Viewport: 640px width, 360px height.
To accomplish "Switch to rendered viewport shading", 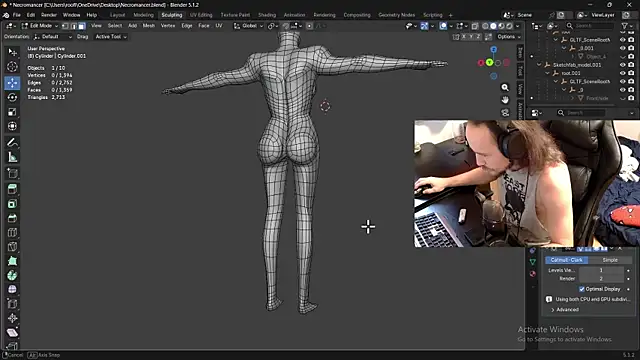I will 509,26.
